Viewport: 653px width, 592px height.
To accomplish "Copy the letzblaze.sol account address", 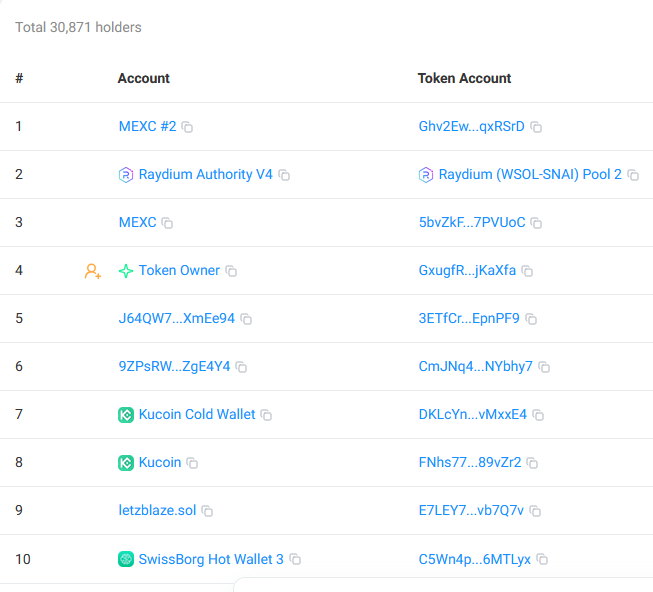I will coord(207,511).
